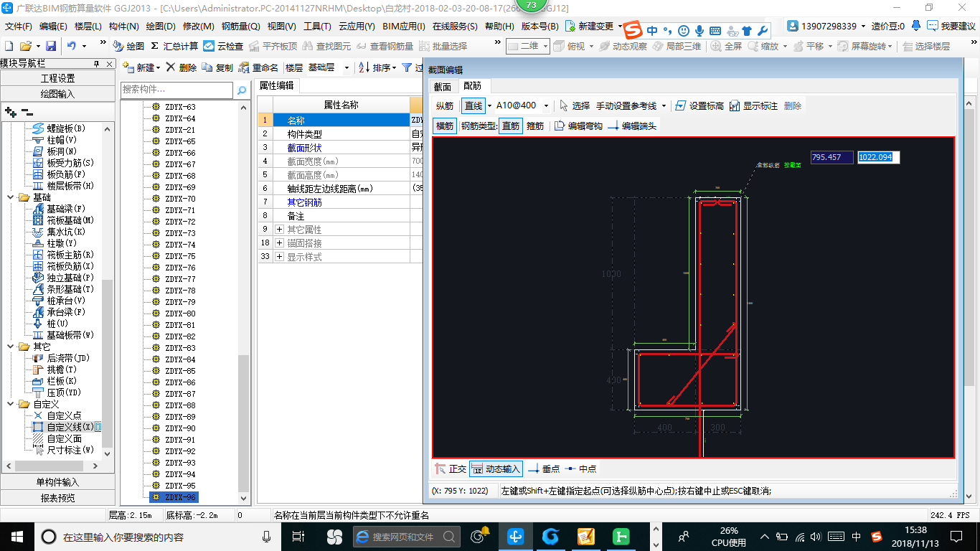Screen dimensions: 980x551
Task: Click the notification bell icon
Action: (x=916, y=26)
